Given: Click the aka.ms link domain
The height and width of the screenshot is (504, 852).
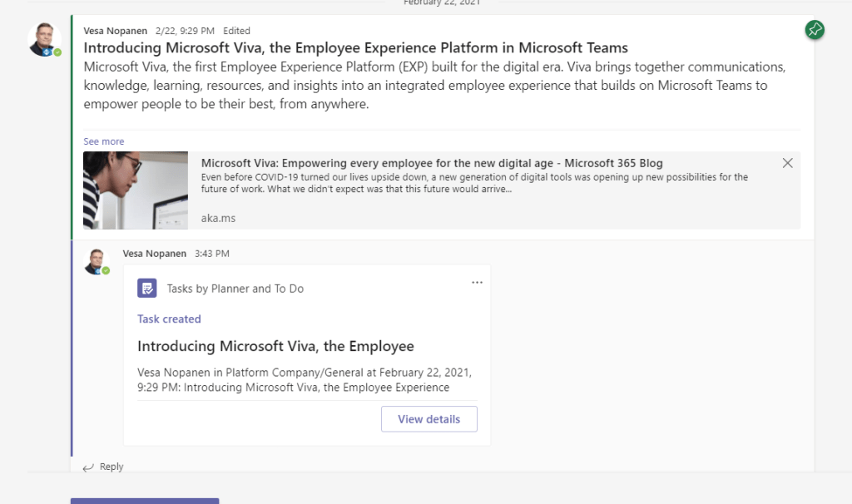Looking at the screenshot, I should 218,218.
